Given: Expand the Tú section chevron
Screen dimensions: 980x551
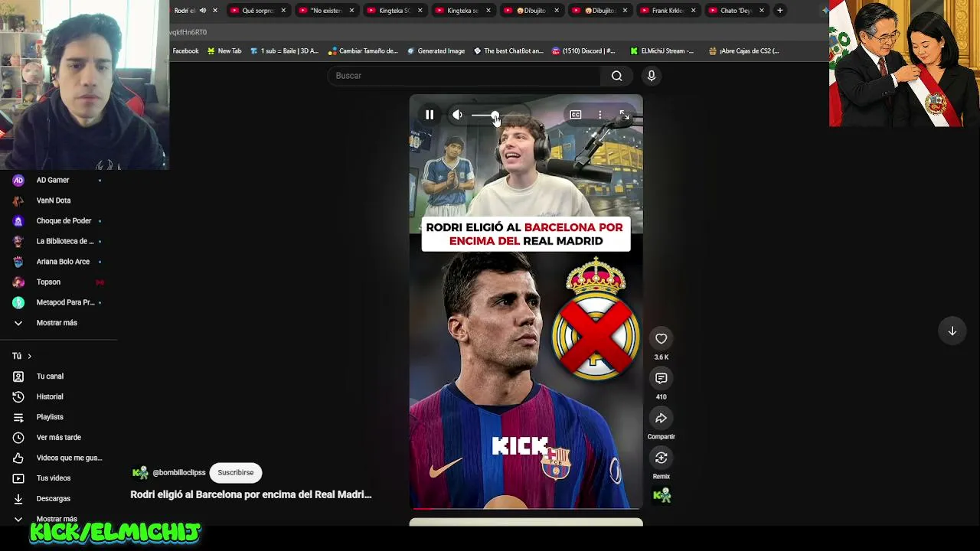Looking at the screenshot, I should click(29, 356).
